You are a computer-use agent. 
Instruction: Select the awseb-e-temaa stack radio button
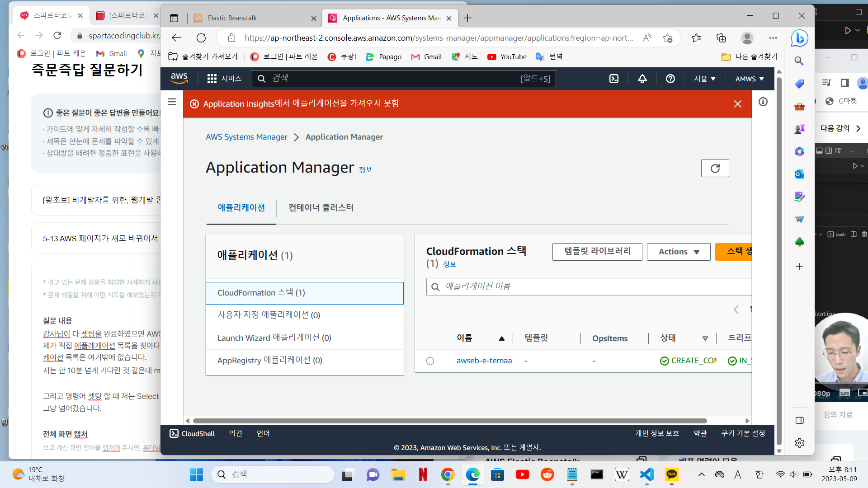point(430,361)
